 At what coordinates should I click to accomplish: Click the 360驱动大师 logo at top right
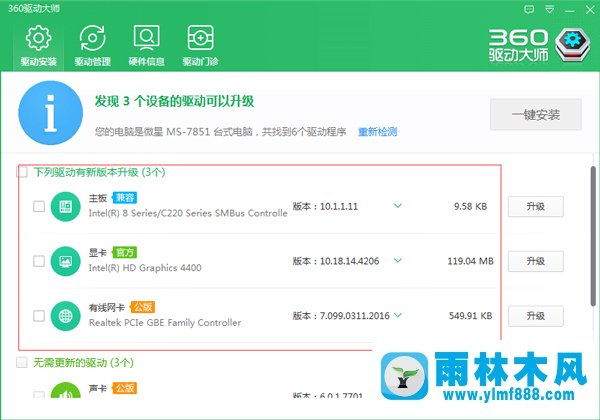540,45
